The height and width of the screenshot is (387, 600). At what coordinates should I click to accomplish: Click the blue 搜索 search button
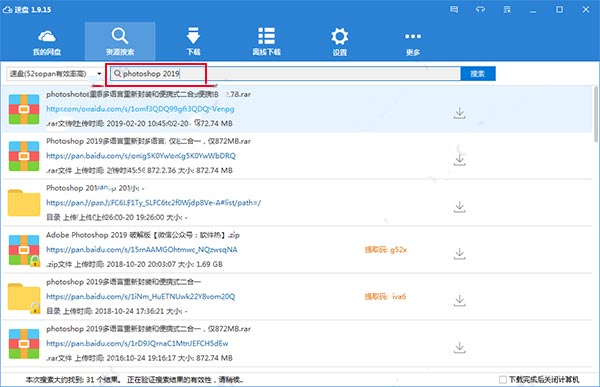click(x=478, y=73)
